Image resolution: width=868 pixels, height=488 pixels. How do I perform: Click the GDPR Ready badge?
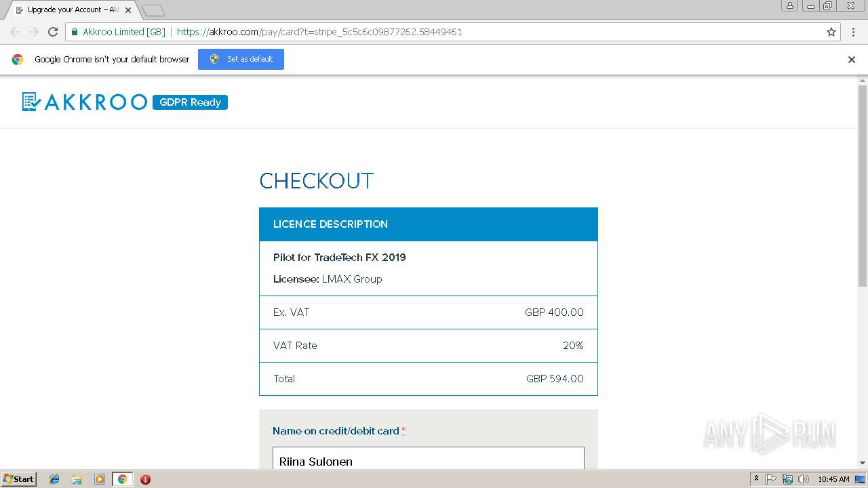pyautogui.click(x=190, y=102)
